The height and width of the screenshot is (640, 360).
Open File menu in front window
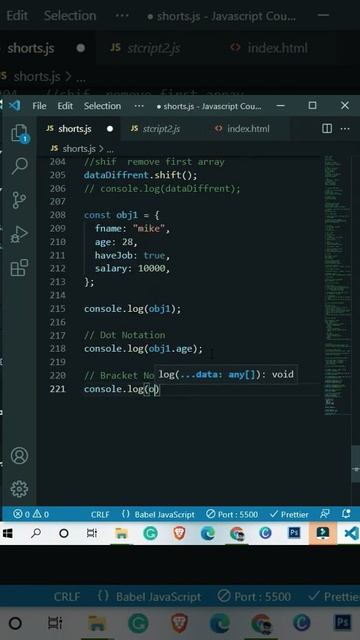click(x=39, y=106)
